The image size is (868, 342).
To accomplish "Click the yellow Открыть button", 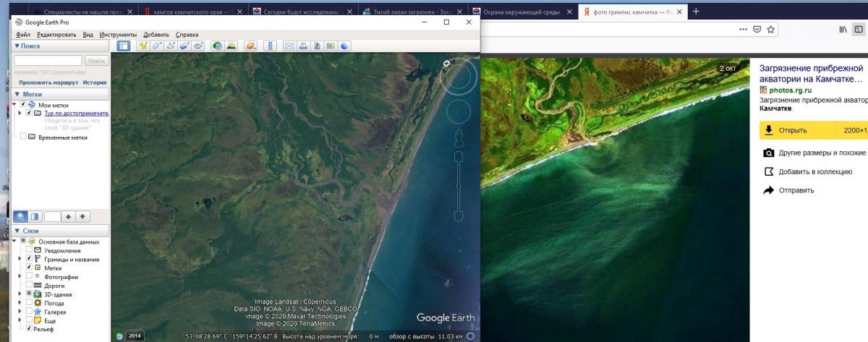I will coord(791,130).
